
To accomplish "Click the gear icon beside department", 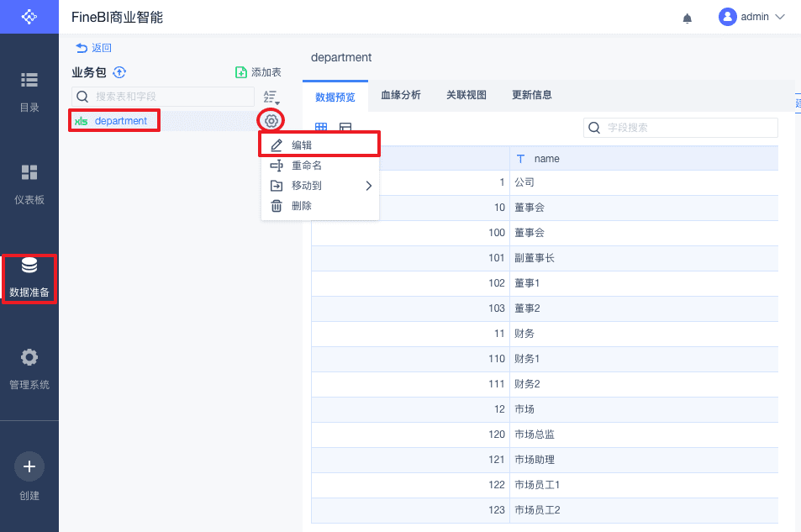I will (x=271, y=121).
